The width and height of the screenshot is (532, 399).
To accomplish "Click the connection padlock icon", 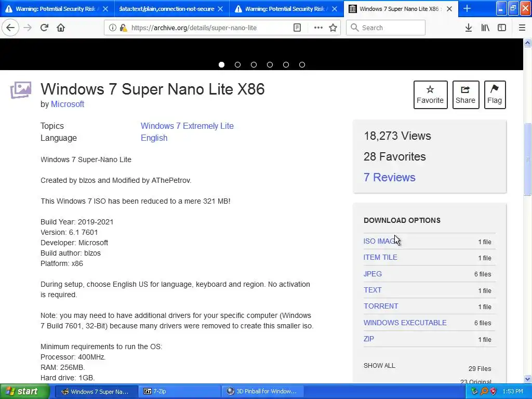I will click(x=123, y=28).
